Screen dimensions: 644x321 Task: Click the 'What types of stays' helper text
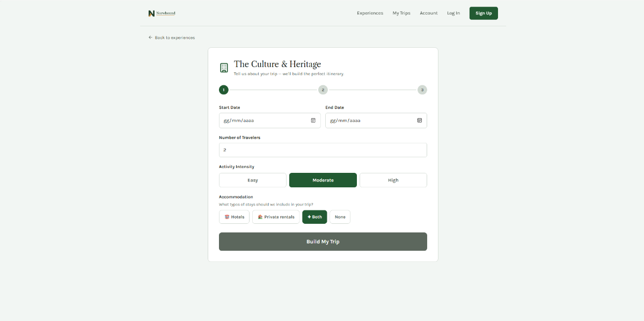(x=266, y=205)
